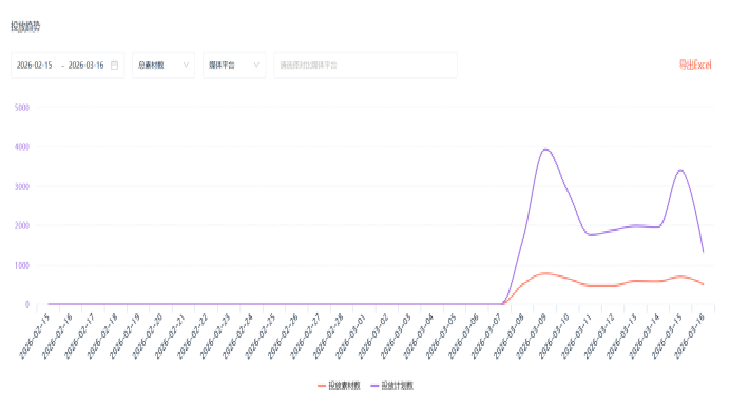This screenshot has height=408, width=730.
Task: Expand the 媒体平台 platform dropdown
Action: pyautogui.click(x=234, y=65)
